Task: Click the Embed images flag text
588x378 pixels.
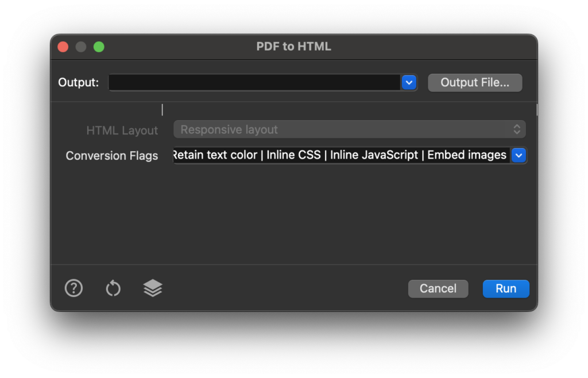Action: 467,155
